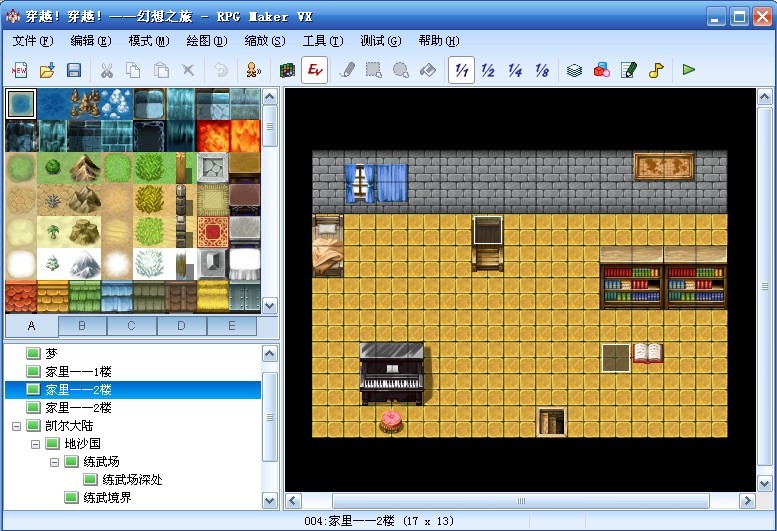Select the ellipse drawing tool
Image resolution: width=777 pixels, height=531 pixels.
point(400,70)
